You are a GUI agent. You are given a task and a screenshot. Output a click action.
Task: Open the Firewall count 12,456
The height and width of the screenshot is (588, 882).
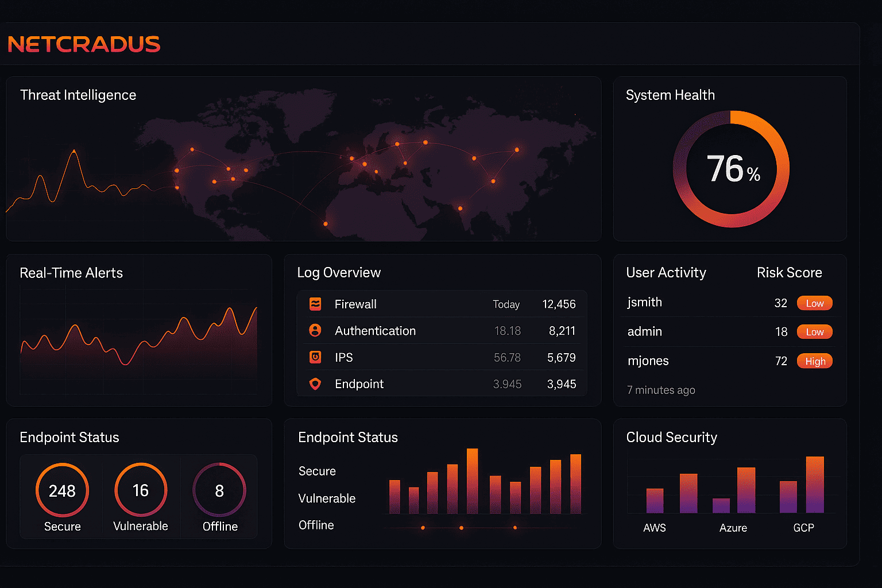coord(559,304)
